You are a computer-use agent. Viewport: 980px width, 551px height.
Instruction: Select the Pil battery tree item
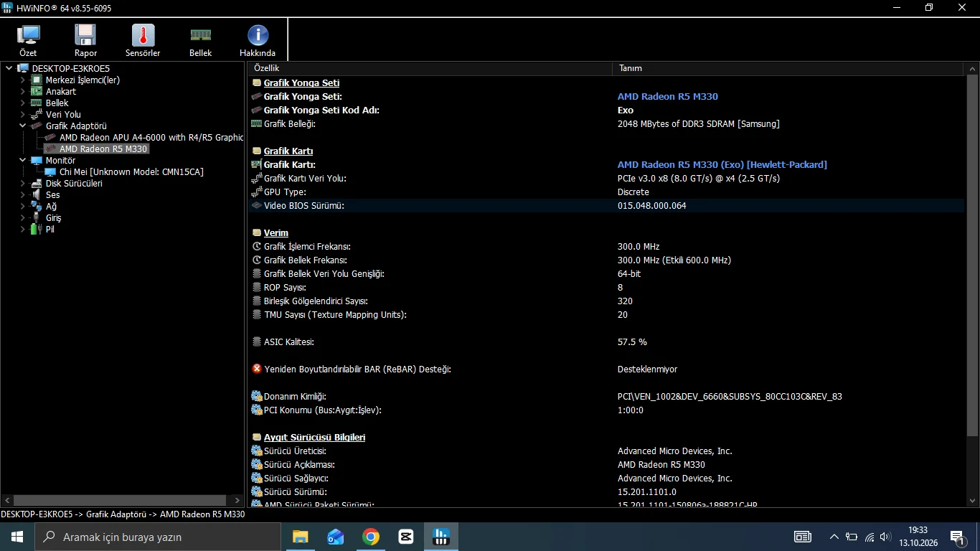tap(50, 230)
